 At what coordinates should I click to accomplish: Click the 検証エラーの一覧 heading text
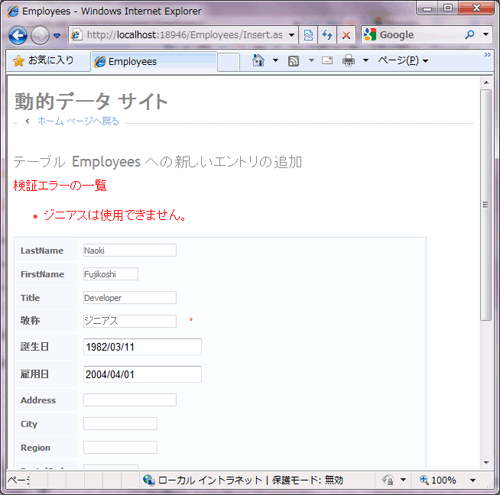60,185
